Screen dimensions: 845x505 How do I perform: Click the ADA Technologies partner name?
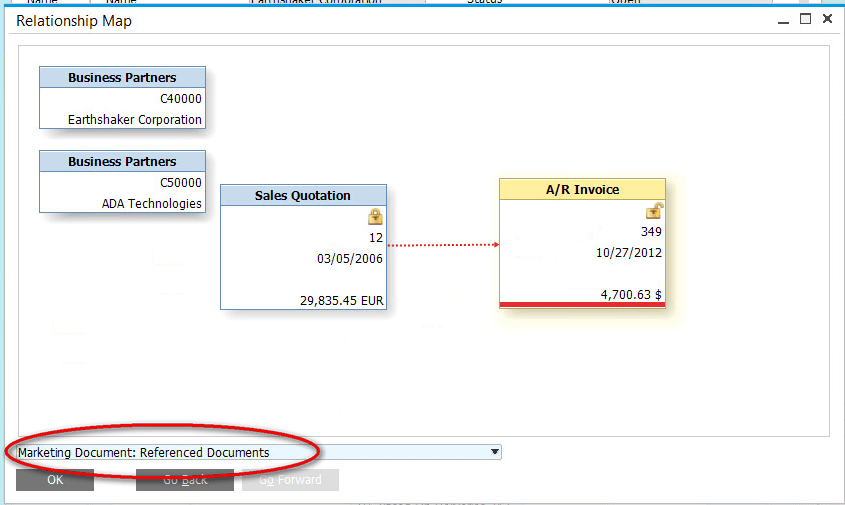click(152, 203)
